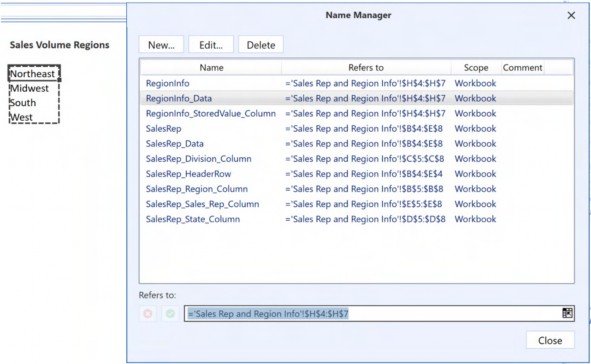Click the Comment column header
This screenshot has width=591, height=364.
[x=522, y=68]
